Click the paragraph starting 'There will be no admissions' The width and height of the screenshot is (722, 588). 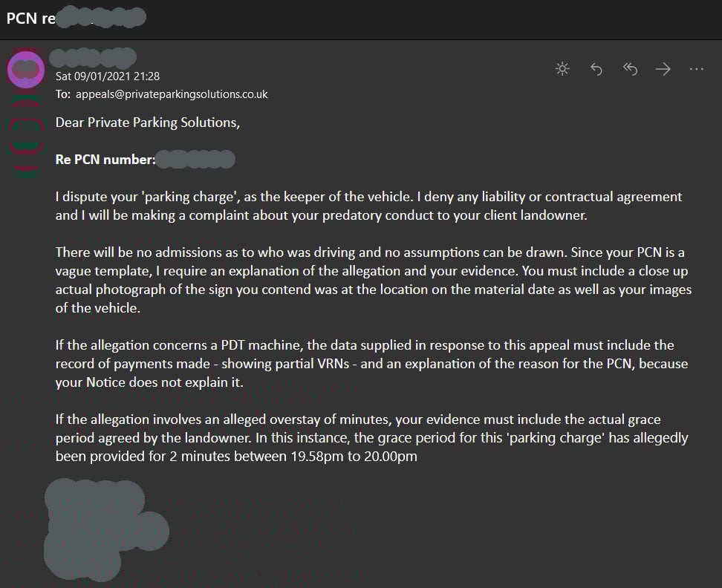click(x=373, y=280)
